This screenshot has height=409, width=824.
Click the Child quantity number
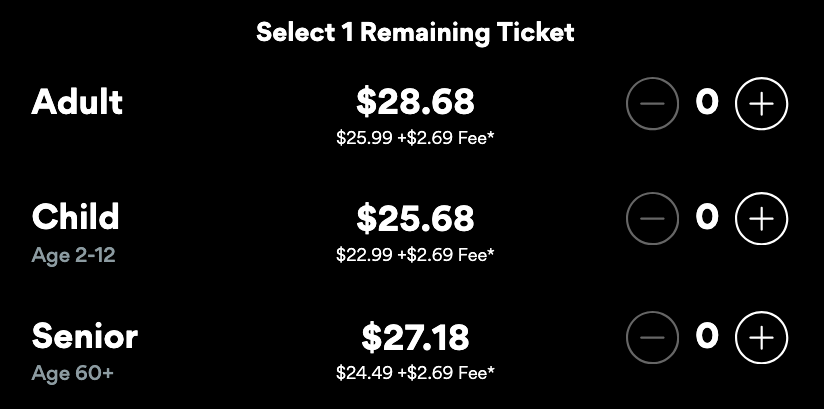pos(707,218)
